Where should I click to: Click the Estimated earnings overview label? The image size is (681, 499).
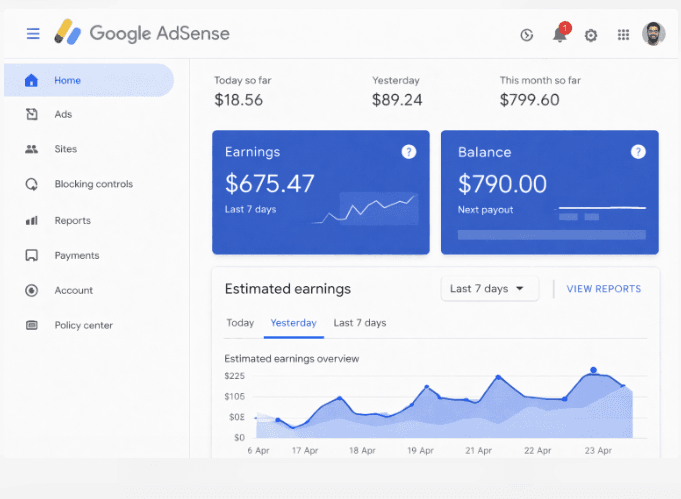(x=291, y=359)
